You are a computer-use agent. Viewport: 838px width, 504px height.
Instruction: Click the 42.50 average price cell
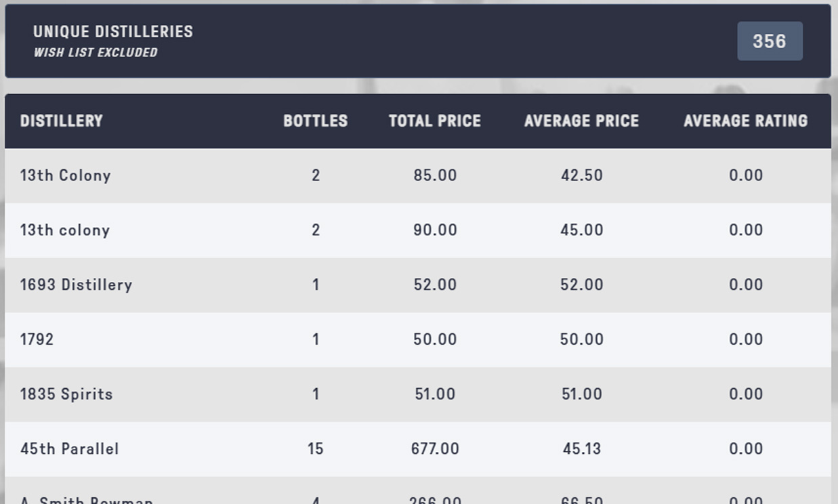click(x=581, y=175)
